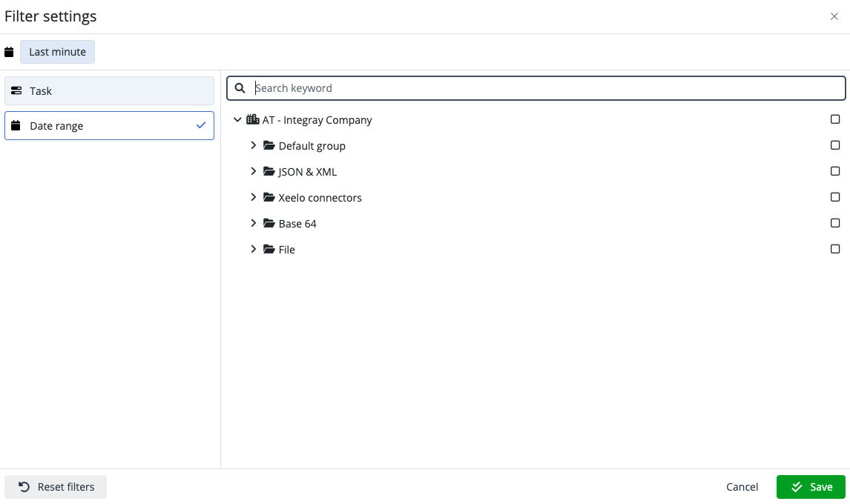Click the reset arrow icon on Reset filters

22,486
